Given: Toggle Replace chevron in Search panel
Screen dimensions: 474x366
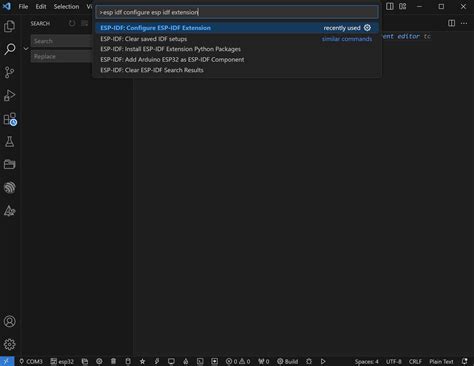Looking at the screenshot, I should [x=26, y=49].
